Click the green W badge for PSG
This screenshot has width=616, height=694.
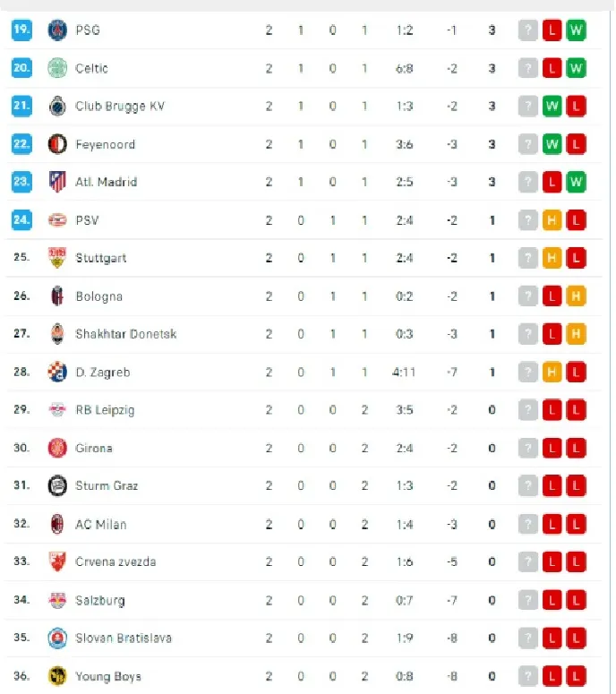pos(576,30)
